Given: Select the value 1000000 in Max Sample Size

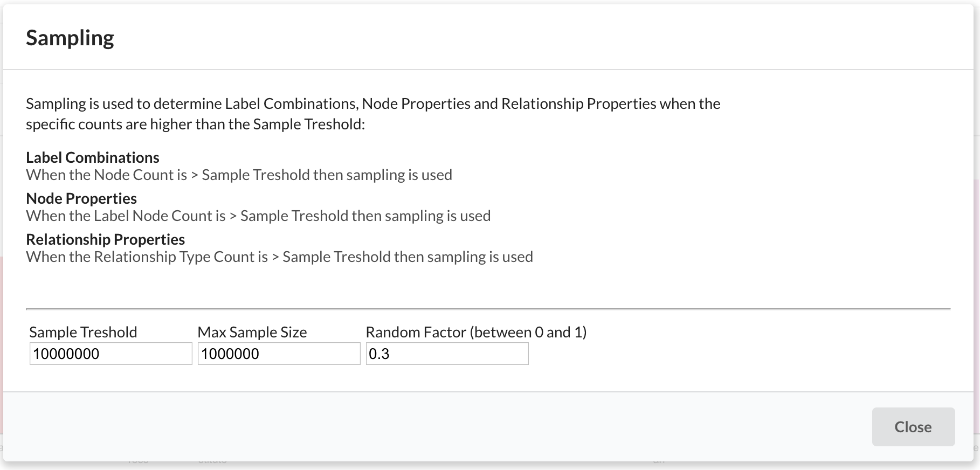Looking at the screenshot, I should pyautogui.click(x=230, y=354).
